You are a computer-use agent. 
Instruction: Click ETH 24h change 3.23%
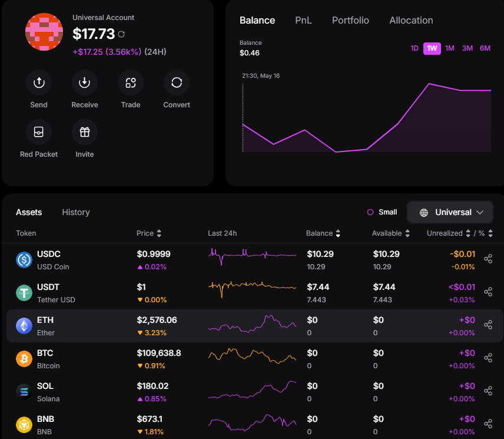pyautogui.click(x=152, y=333)
